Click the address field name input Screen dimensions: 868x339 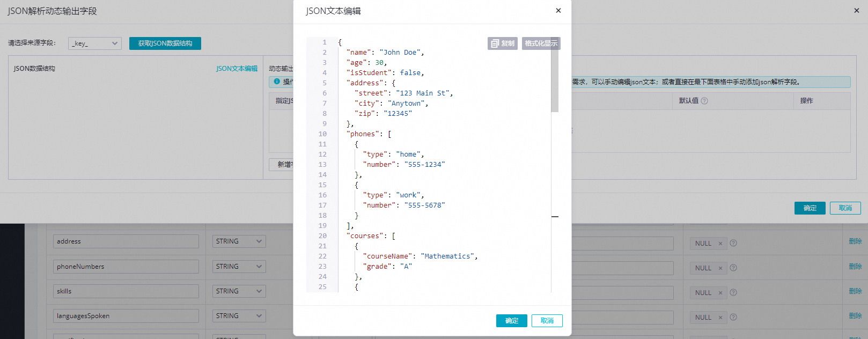[126, 241]
